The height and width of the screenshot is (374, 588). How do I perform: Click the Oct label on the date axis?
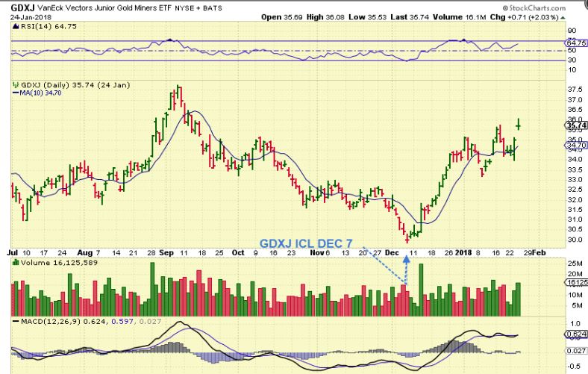[238, 253]
